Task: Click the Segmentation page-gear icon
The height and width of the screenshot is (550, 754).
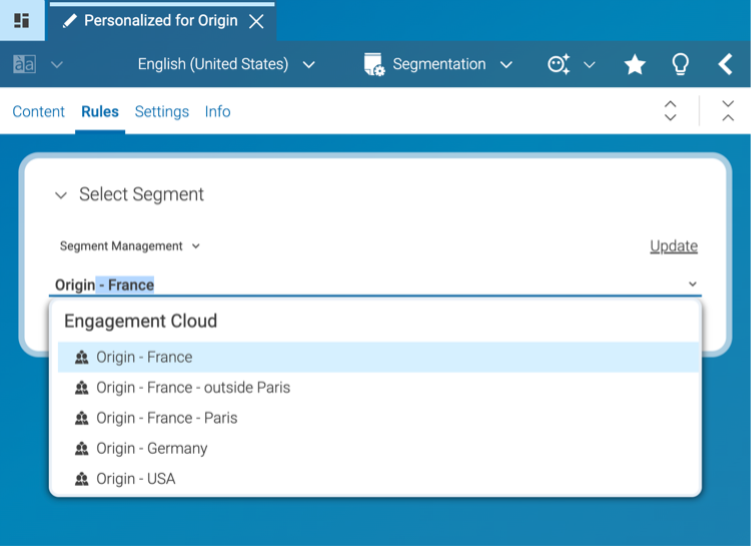Action: pyautogui.click(x=374, y=64)
